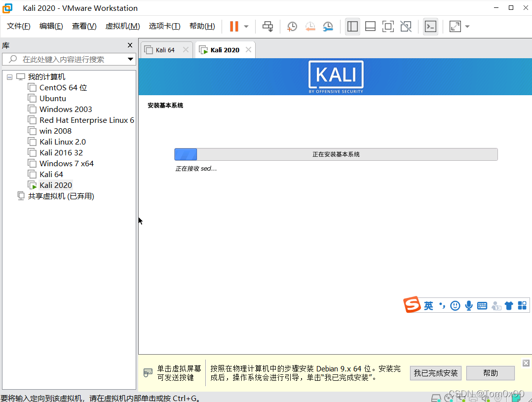Click the 帮助 button in the hint bar
Viewport: 532px width, 402px height.
click(491, 373)
